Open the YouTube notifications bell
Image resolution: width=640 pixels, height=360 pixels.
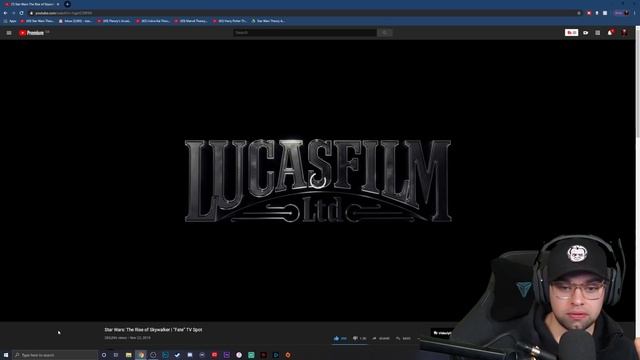click(610, 33)
